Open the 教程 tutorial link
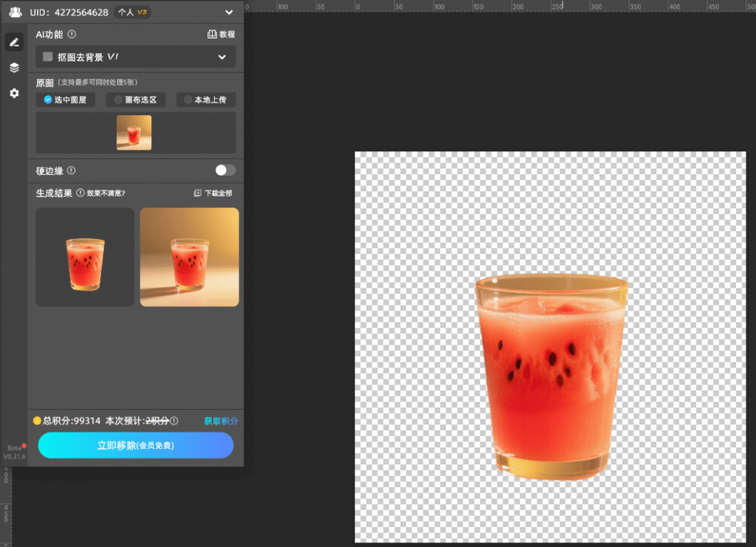756x547 pixels. point(221,34)
